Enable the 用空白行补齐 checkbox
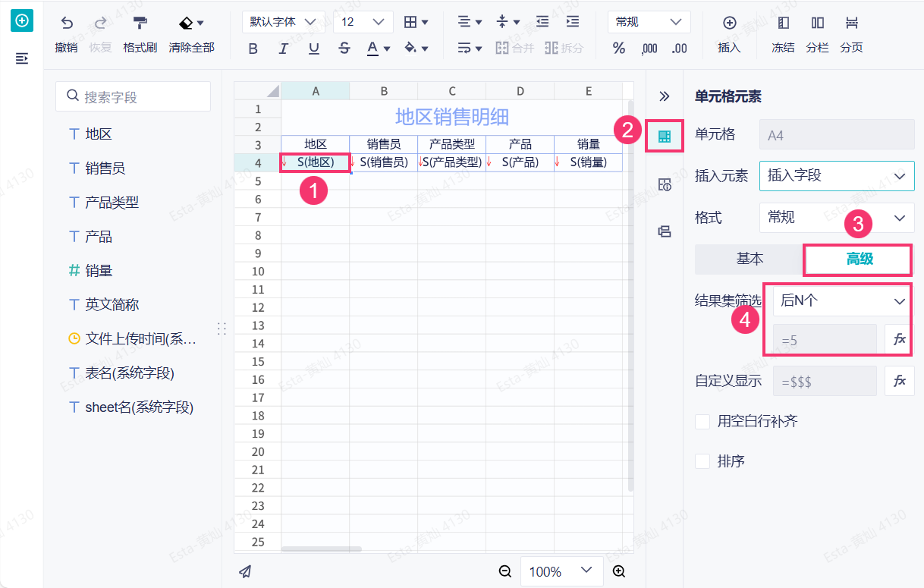 [x=702, y=421]
